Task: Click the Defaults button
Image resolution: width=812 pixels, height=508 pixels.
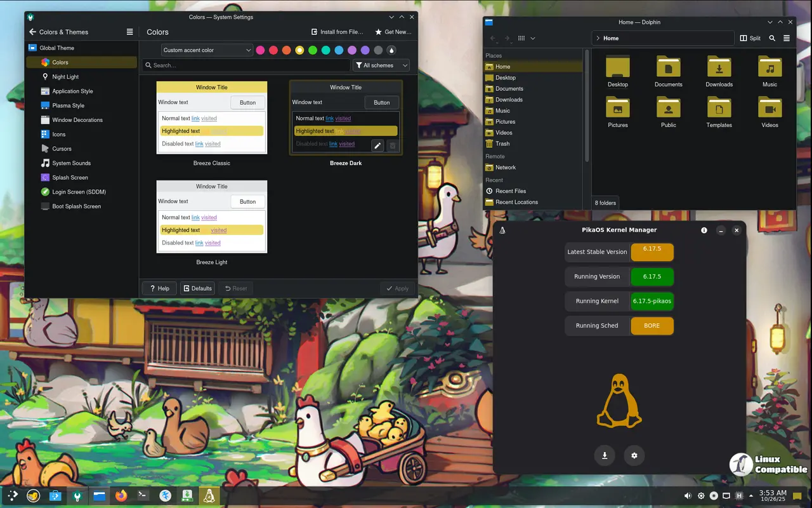Action: pyautogui.click(x=197, y=288)
